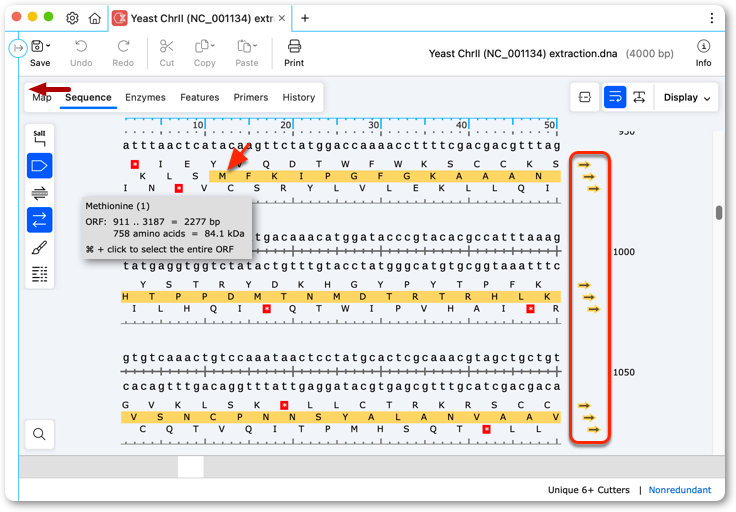This screenshot has height=512, width=736.
Task: Click the file name in the header
Action: tap(522, 53)
